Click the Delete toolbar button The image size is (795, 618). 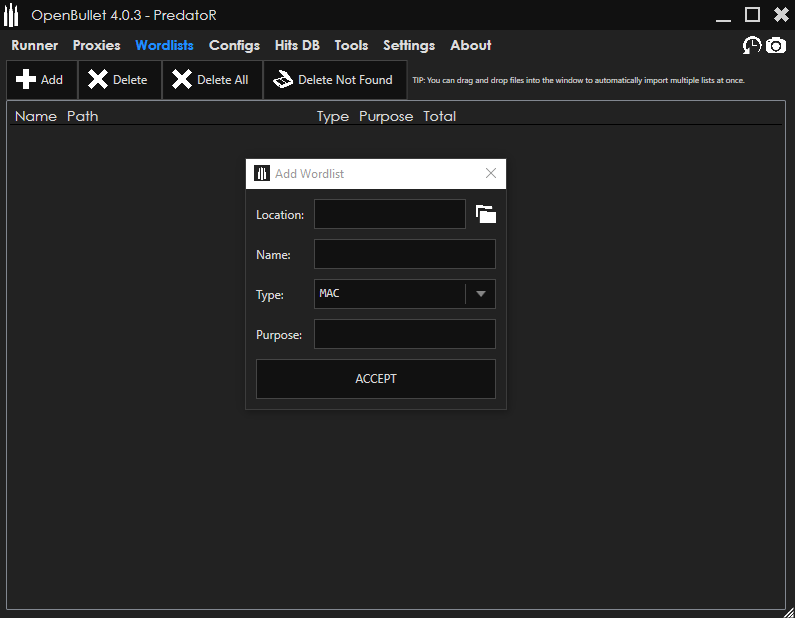pyautogui.click(x=120, y=80)
